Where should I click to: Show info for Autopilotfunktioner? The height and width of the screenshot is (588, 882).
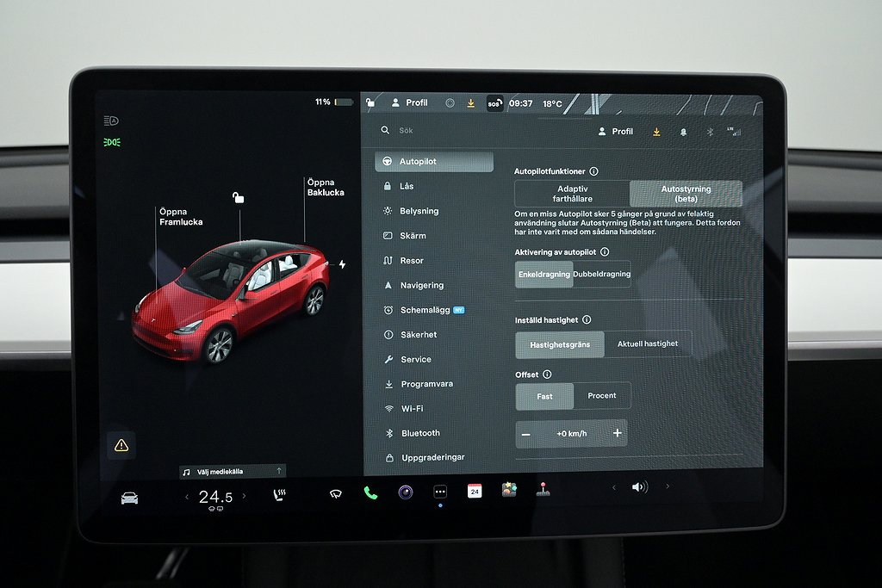tap(594, 171)
